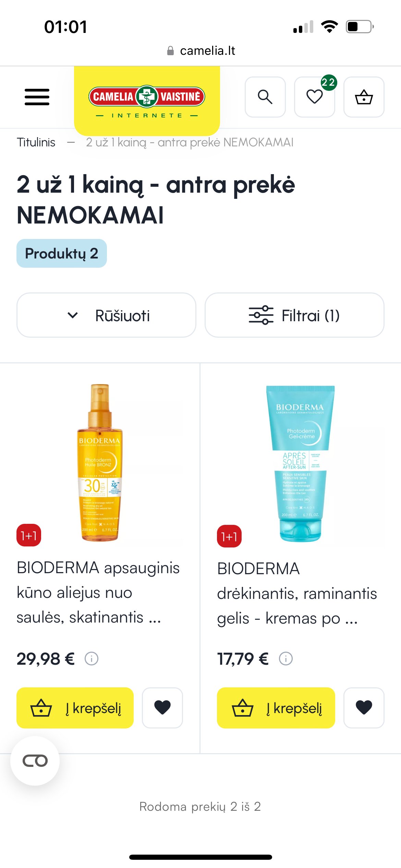Open BIODERMA Photoderm Huile Bronz product image
Viewport: 401px width, 868px height.
[100, 463]
